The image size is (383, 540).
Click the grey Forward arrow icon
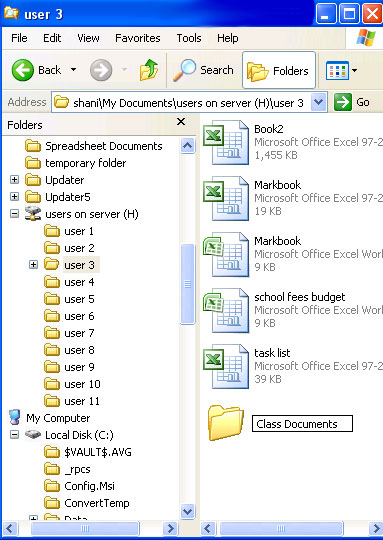pyautogui.click(x=101, y=70)
